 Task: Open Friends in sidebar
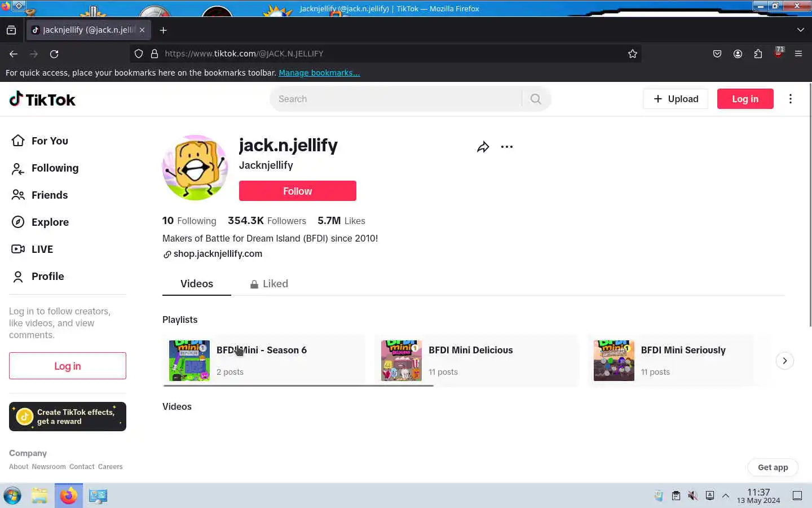pyautogui.click(x=39, y=195)
